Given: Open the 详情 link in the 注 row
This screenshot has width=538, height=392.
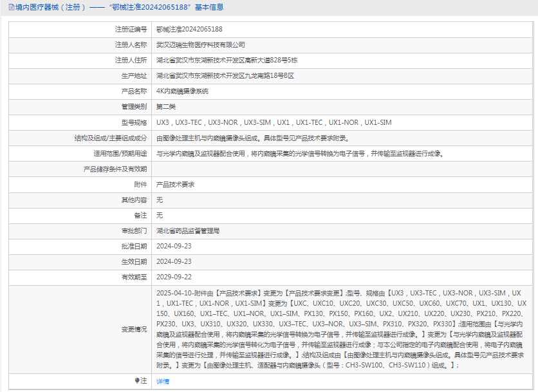Looking at the screenshot, I should 163,381.
